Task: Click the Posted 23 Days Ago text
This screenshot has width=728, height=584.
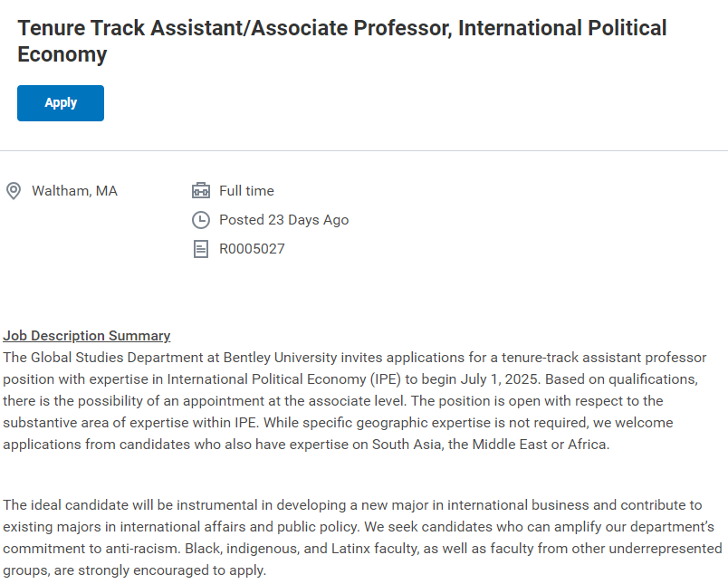Action: [283, 220]
